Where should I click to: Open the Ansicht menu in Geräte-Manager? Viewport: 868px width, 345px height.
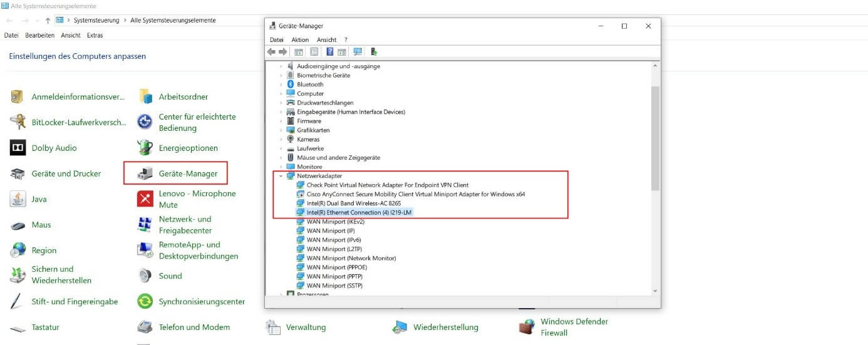pos(327,39)
